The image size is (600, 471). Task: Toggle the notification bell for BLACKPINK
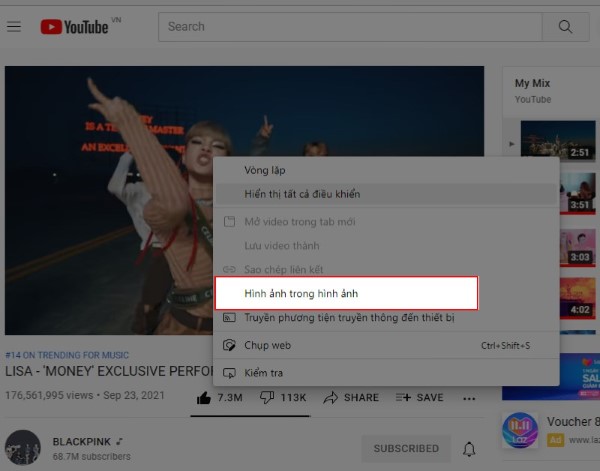click(469, 449)
